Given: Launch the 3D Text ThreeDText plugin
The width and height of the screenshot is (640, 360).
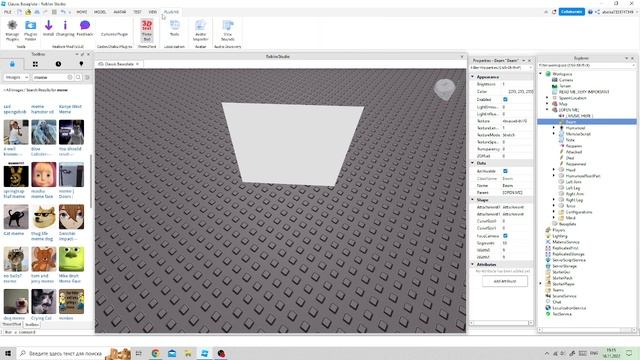Looking at the screenshot, I should pyautogui.click(x=147, y=30).
